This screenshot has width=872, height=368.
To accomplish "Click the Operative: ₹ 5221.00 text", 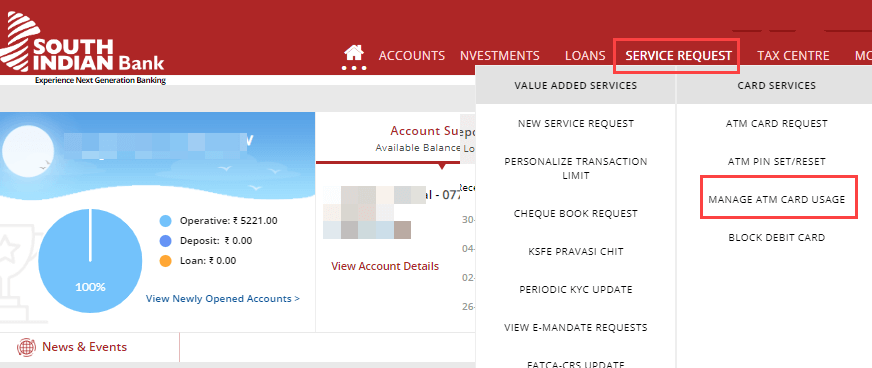I will point(229,221).
